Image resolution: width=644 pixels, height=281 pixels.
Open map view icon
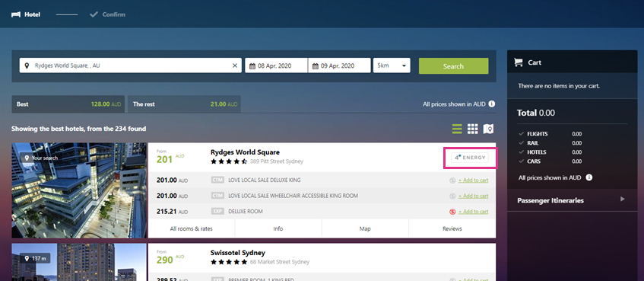coord(488,129)
